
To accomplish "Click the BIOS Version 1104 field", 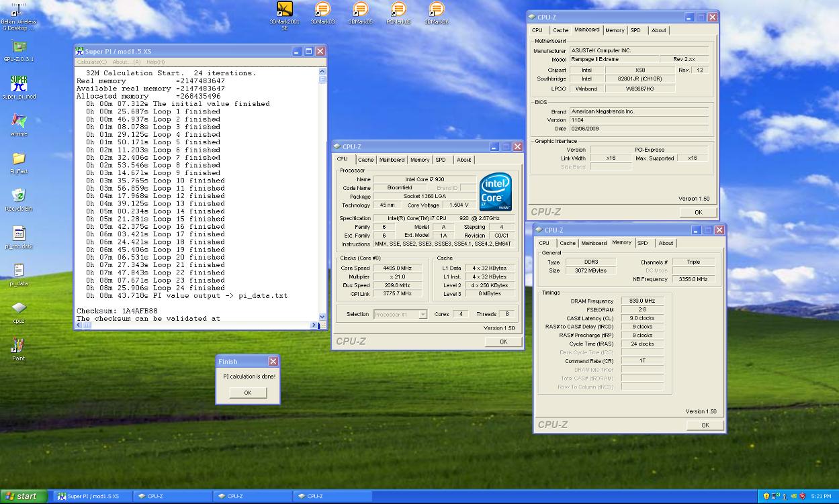I will (x=638, y=120).
